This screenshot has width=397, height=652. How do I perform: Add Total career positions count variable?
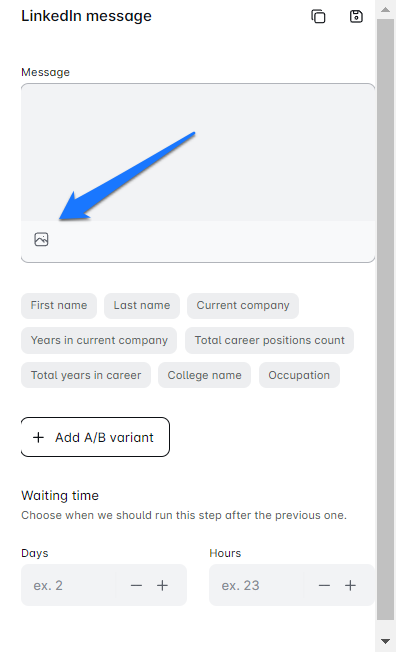[269, 341]
